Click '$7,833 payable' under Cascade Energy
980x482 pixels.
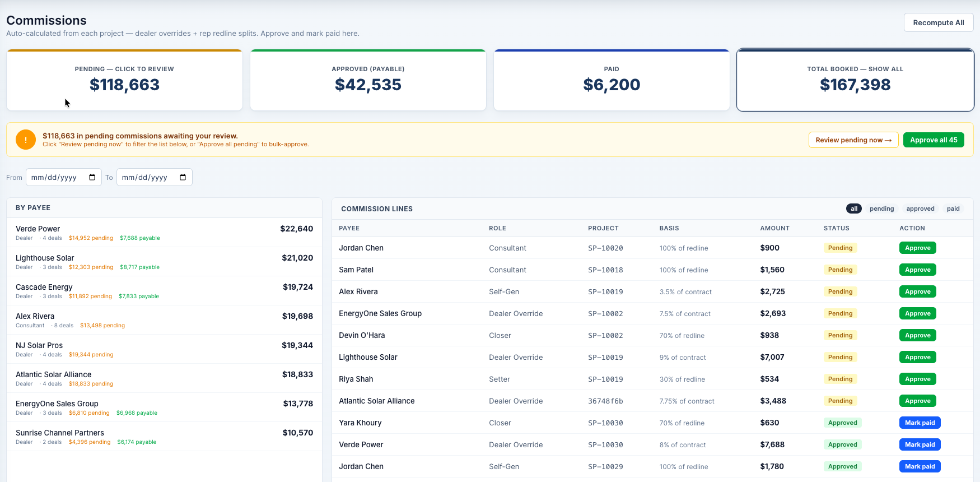coord(139,296)
